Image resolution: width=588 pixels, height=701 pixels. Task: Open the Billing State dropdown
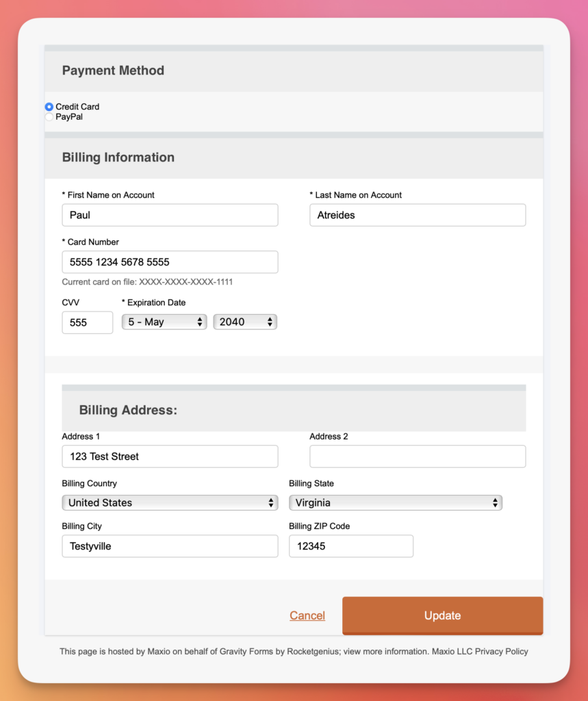[x=396, y=502]
